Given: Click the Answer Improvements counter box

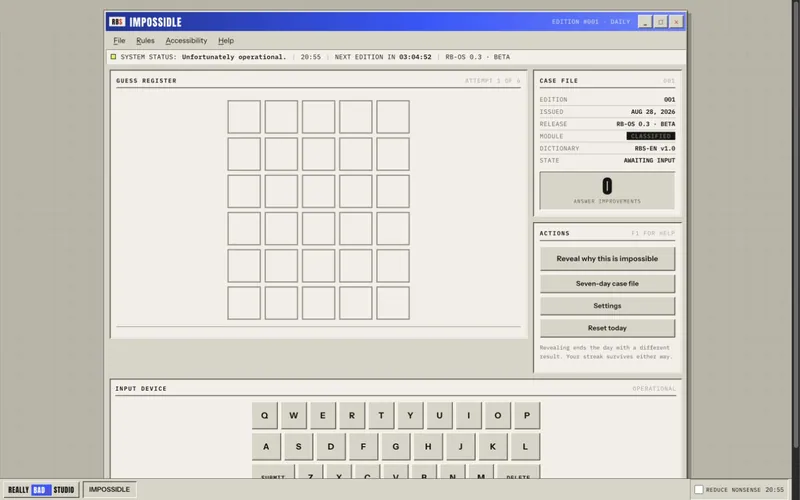Looking at the screenshot, I should click(x=607, y=191).
